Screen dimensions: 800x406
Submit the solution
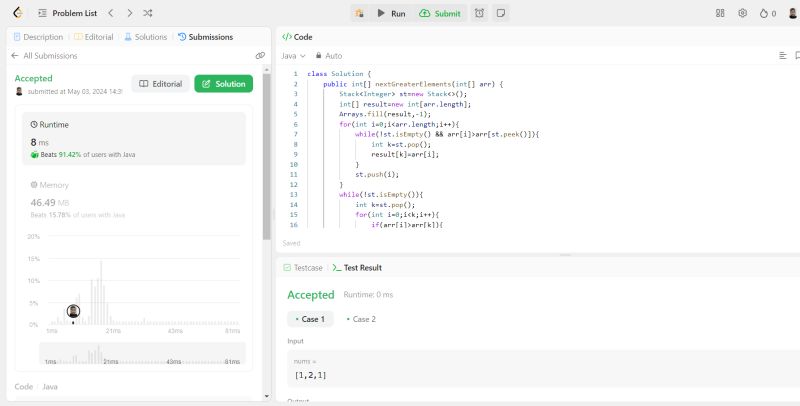pyautogui.click(x=440, y=13)
